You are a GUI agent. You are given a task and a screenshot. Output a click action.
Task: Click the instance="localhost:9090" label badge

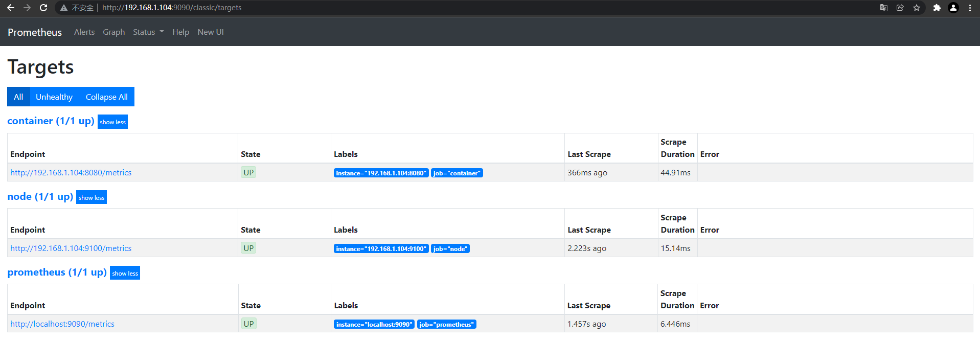(374, 324)
